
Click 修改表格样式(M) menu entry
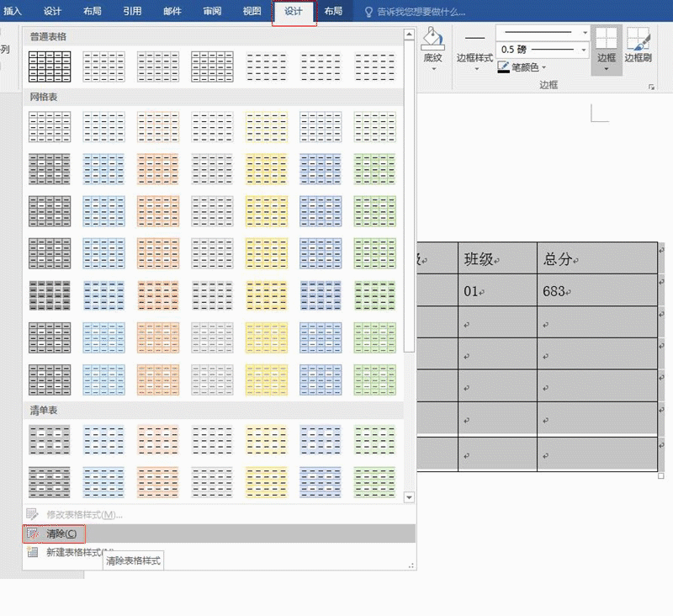point(220,514)
